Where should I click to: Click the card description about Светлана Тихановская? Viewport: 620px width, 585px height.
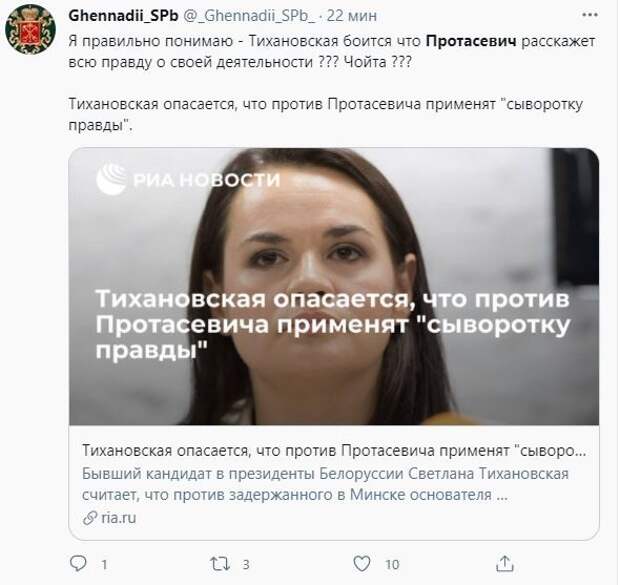[325, 484]
